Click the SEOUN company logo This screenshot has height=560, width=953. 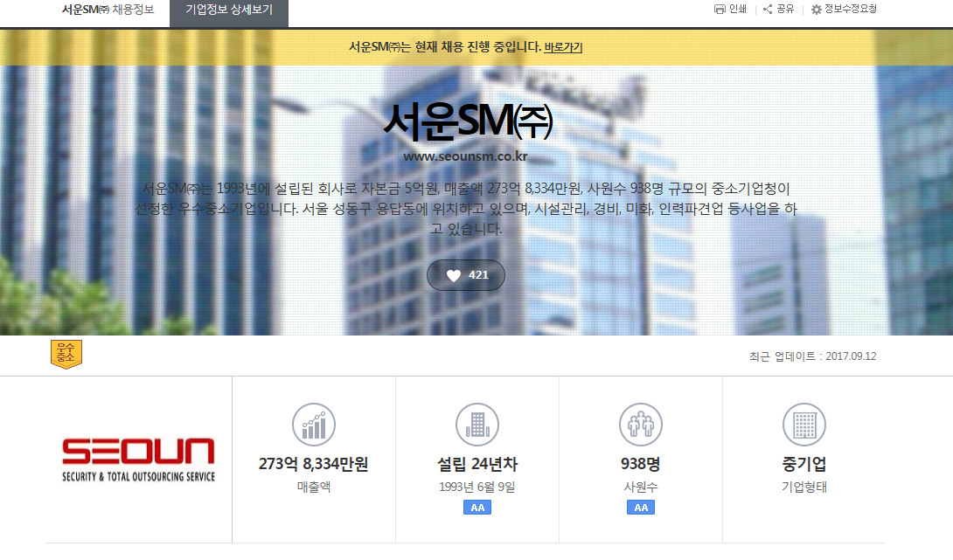click(x=138, y=460)
